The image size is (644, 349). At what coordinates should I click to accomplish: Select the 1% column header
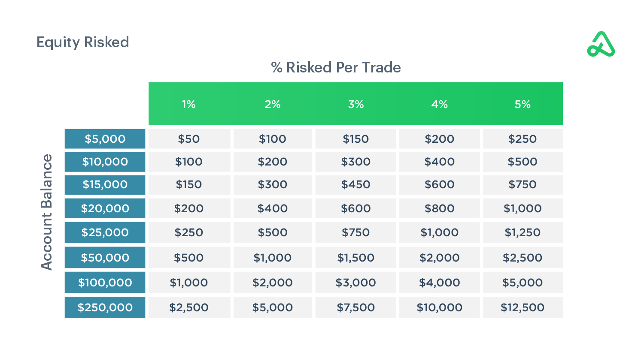188,104
